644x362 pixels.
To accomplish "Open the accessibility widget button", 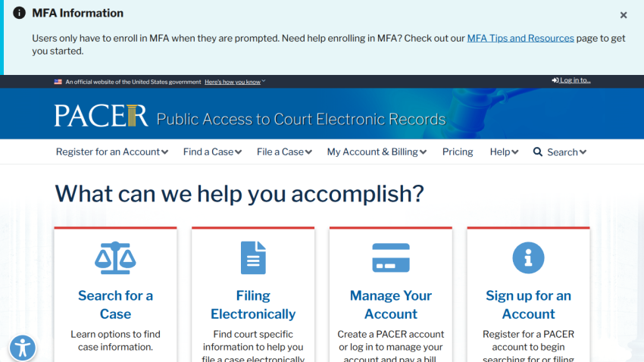I will 23,348.
